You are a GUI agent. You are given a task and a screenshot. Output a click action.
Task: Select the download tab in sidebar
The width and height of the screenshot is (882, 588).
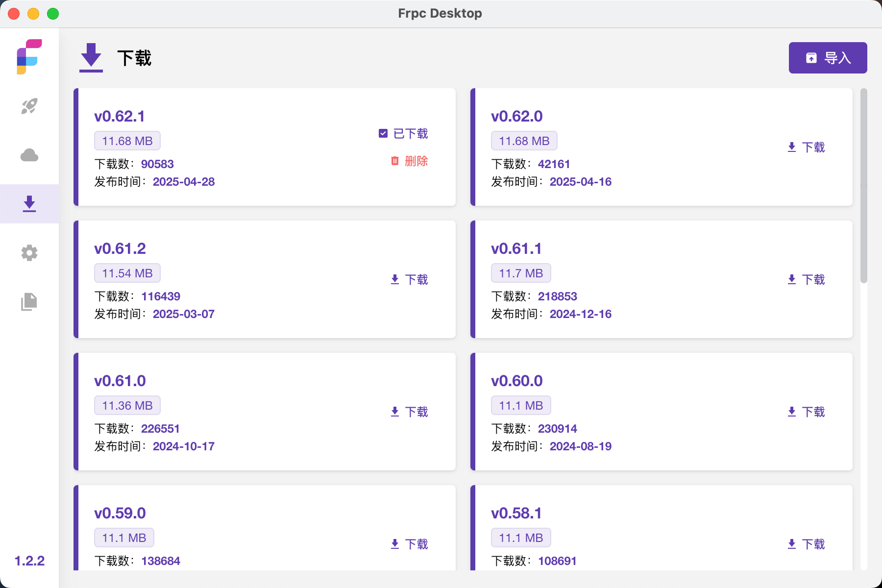[29, 204]
